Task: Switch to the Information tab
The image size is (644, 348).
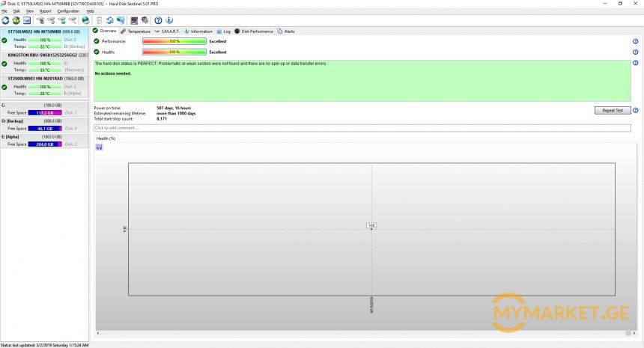Action: click(x=198, y=31)
